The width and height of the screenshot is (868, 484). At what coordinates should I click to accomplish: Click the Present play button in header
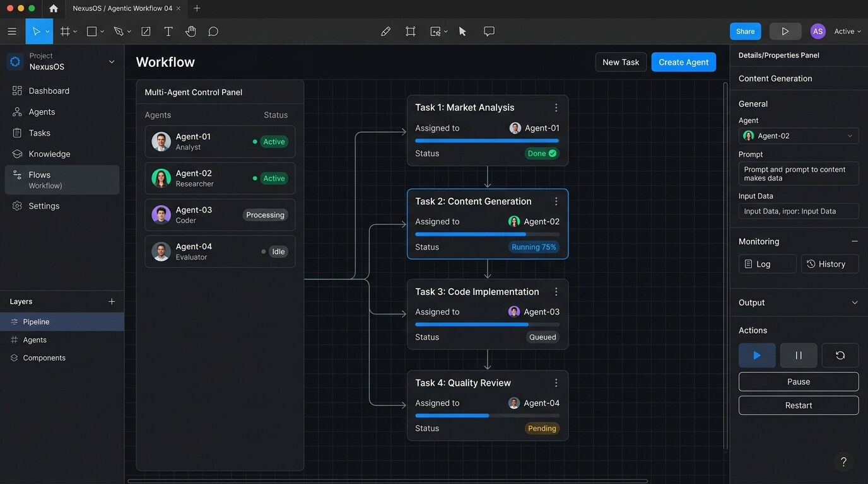click(x=785, y=32)
